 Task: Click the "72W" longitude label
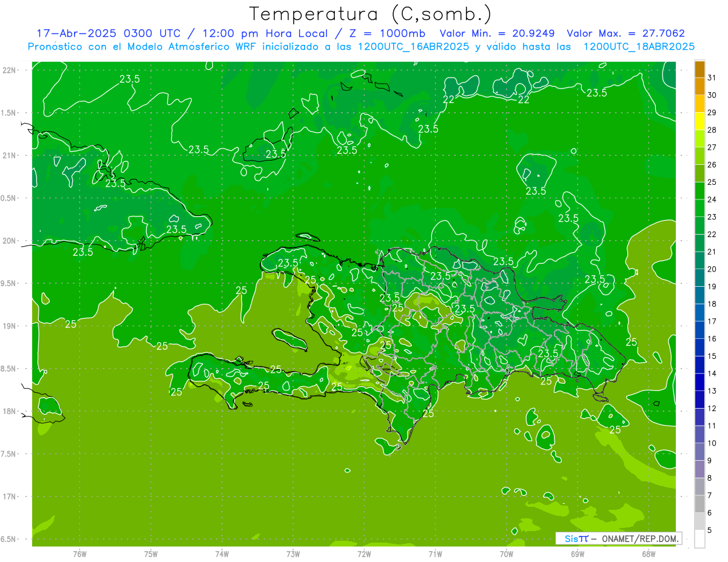(364, 554)
